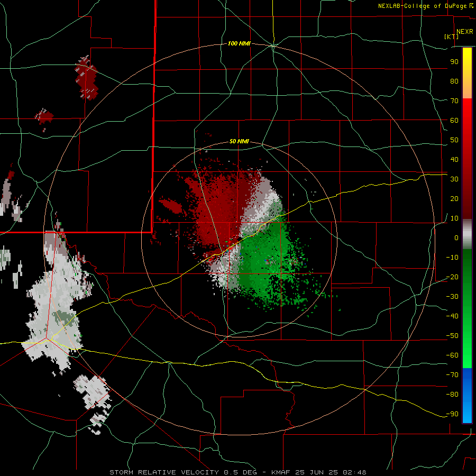
Task: Click the 25 JUN 25 02:48 timestamp
Action: point(330,472)
